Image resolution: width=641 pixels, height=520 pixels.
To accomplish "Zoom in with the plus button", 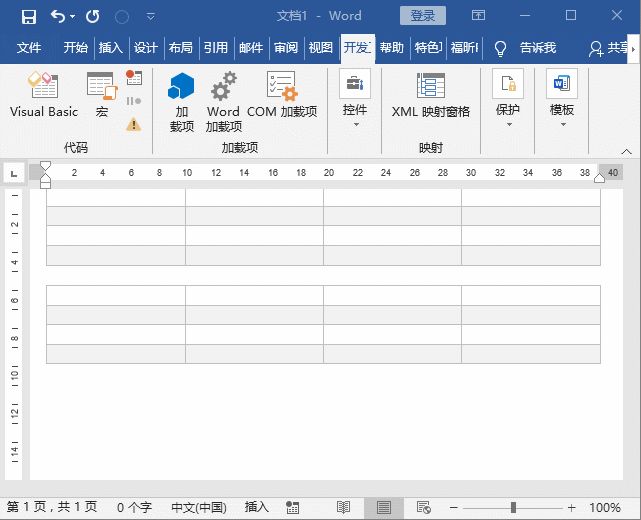I will click(x=572, y=508).
